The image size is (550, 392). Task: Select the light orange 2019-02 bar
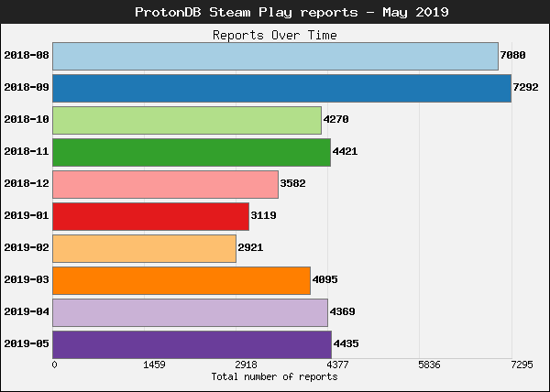pyautogui.click(x=144, y=249)
